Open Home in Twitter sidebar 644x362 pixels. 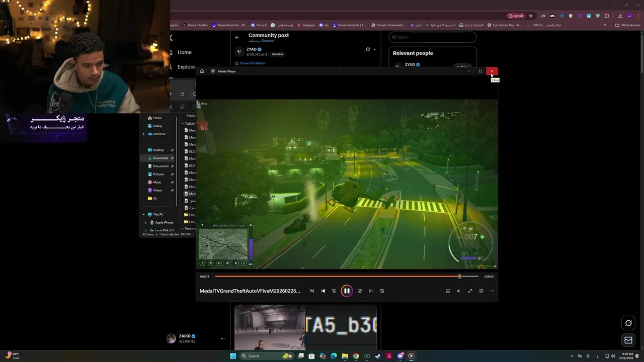[x=184, y=52]
